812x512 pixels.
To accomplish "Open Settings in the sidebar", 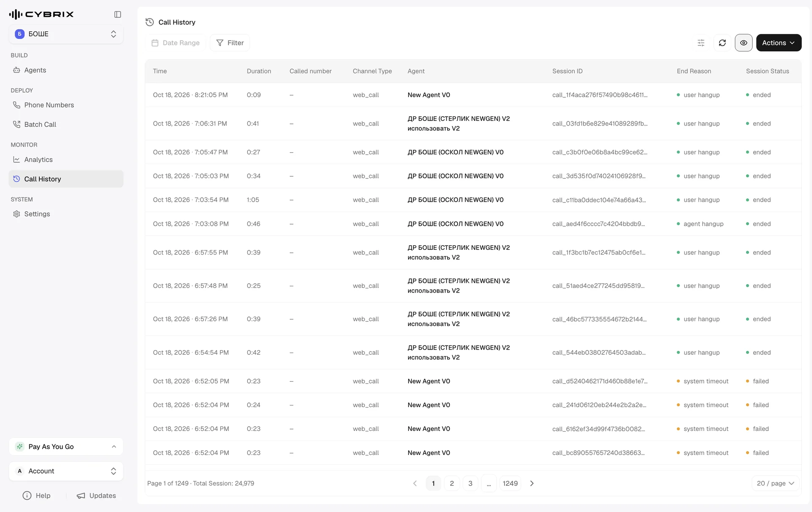I will coord(66,214).
